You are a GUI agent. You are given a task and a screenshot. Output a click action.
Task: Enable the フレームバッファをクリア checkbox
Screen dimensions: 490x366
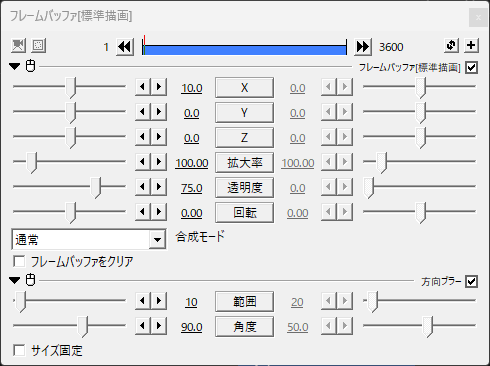point(19,261)
